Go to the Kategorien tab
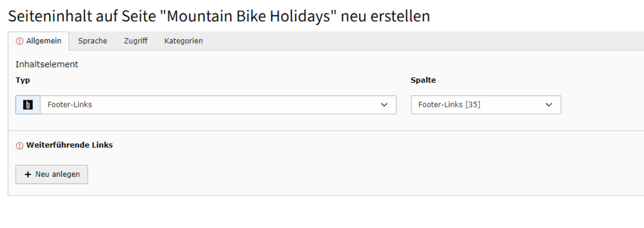 pyautogui.click(x=183, y=41)
